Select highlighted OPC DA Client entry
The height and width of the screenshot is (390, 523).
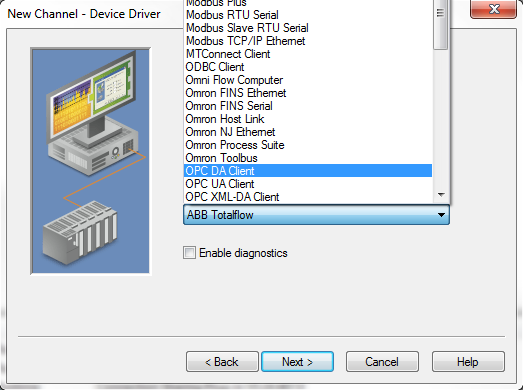(308, 171)
